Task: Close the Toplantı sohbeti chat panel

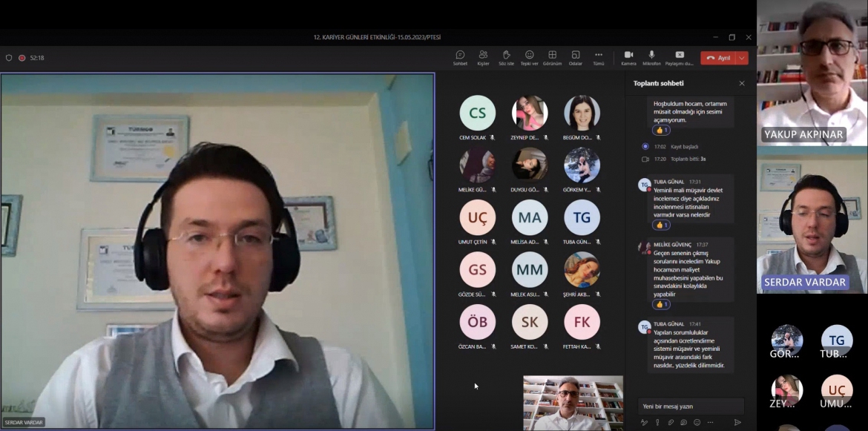Action: click(x=742, y=84)
